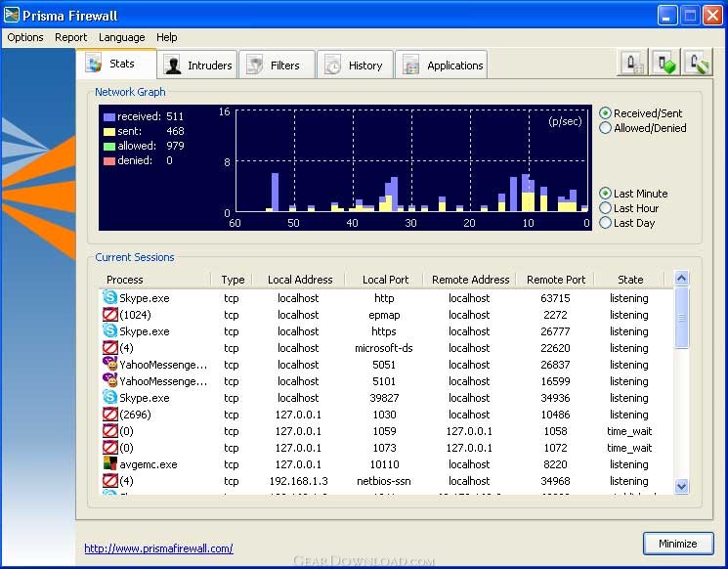Screen dimensions: 728x569
Task: Switch to the Intruders tab
Action: tap(197, 66)
